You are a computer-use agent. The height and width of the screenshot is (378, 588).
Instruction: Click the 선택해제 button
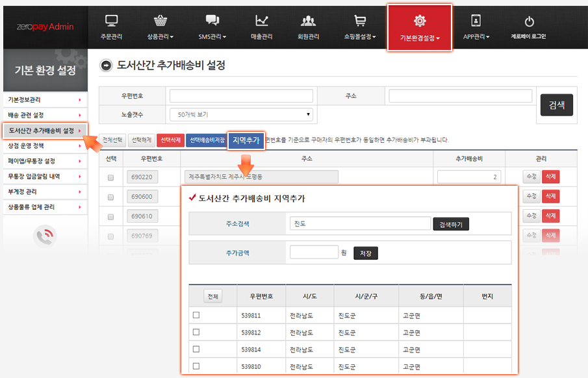[142, 140]
